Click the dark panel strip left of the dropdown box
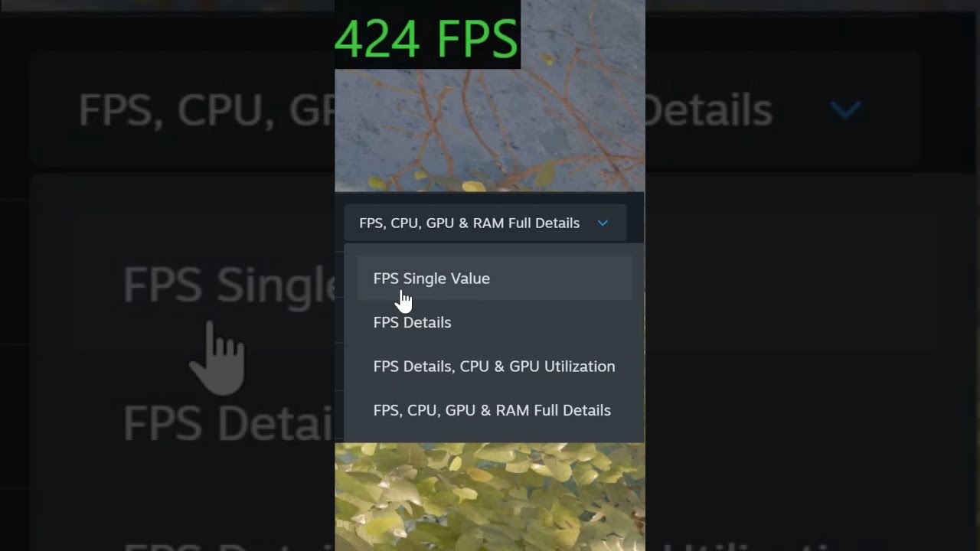This screenshot has width=980, height=551. pos(339,223)
